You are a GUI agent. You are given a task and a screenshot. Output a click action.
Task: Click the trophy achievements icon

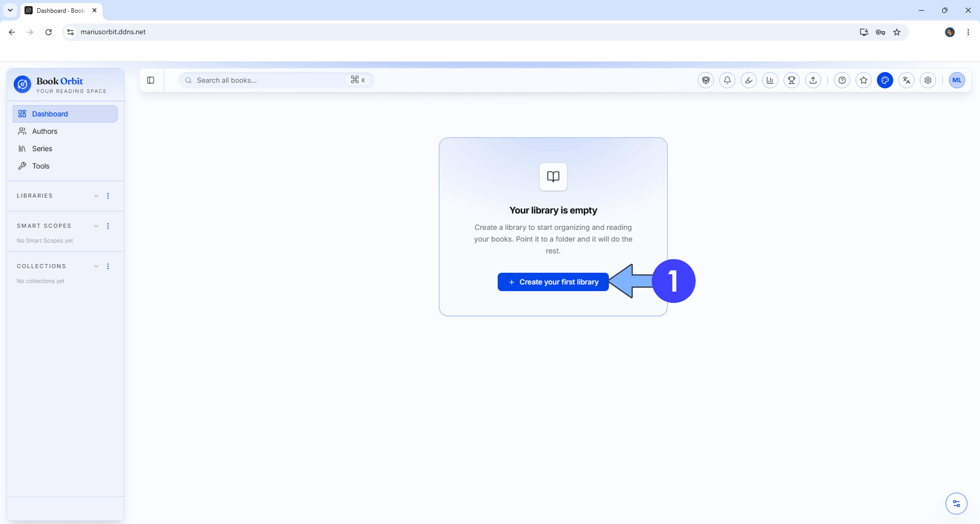[792, 80]
